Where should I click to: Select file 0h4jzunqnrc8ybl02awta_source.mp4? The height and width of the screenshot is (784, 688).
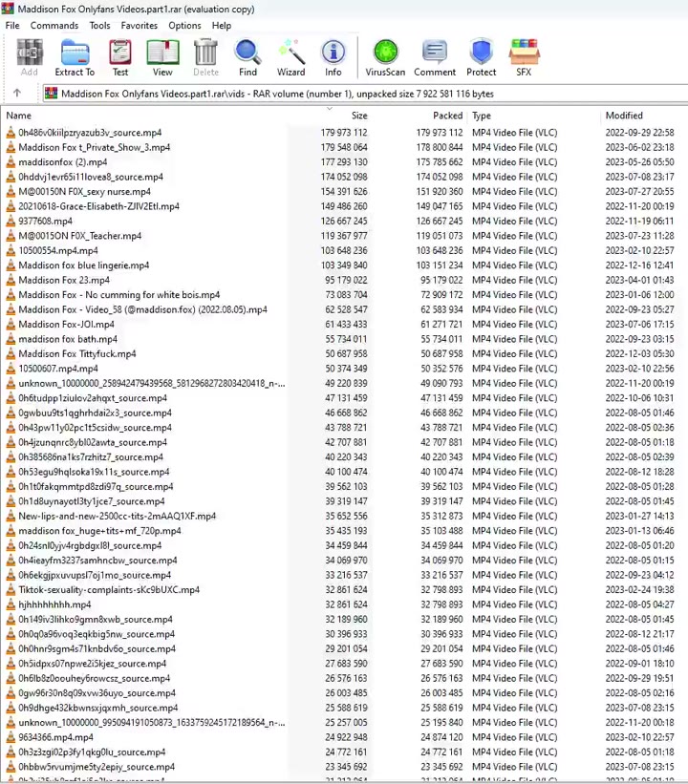tap(93, 442)
